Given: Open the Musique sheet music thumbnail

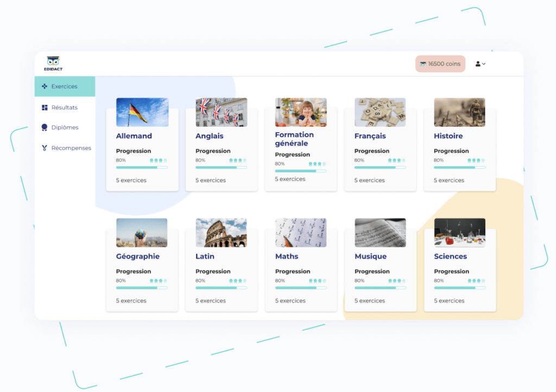Looking at the screenshot, I should point(380,232).
